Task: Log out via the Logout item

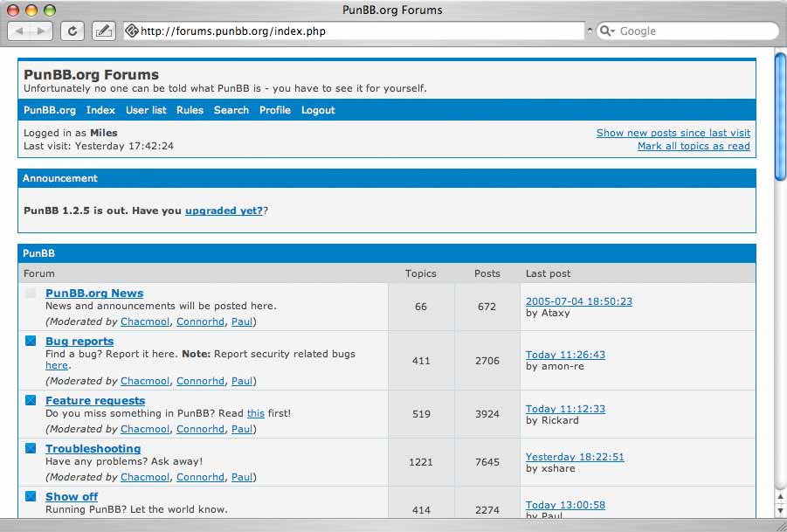Action: 318,110
